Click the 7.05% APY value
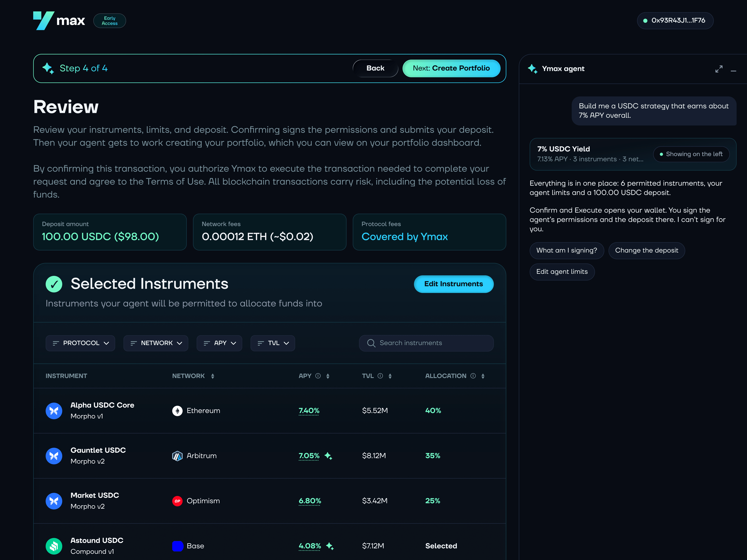Viewport: 747px width, 560px height. click(309, 456)
